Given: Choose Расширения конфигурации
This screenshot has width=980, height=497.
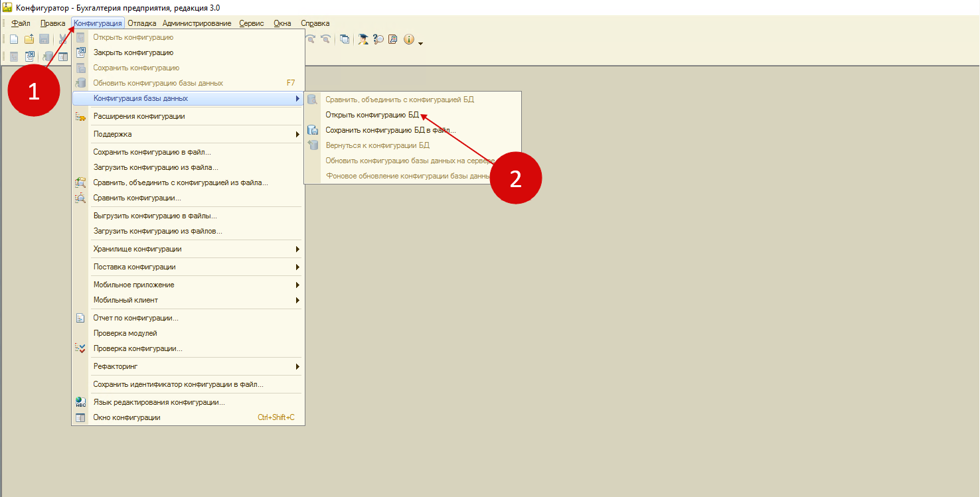Looking at the screenshot, I should pyautogui.click(x=189, y=116).
